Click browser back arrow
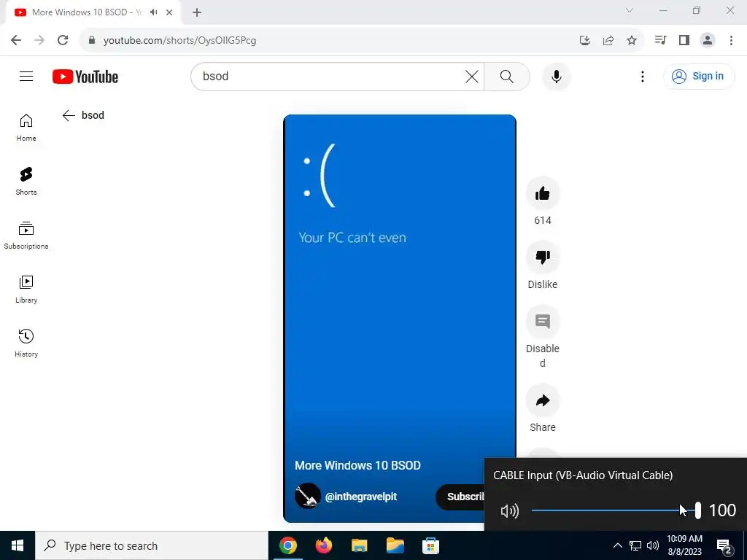This screenshot has width=747, height=560. point(16,40)
